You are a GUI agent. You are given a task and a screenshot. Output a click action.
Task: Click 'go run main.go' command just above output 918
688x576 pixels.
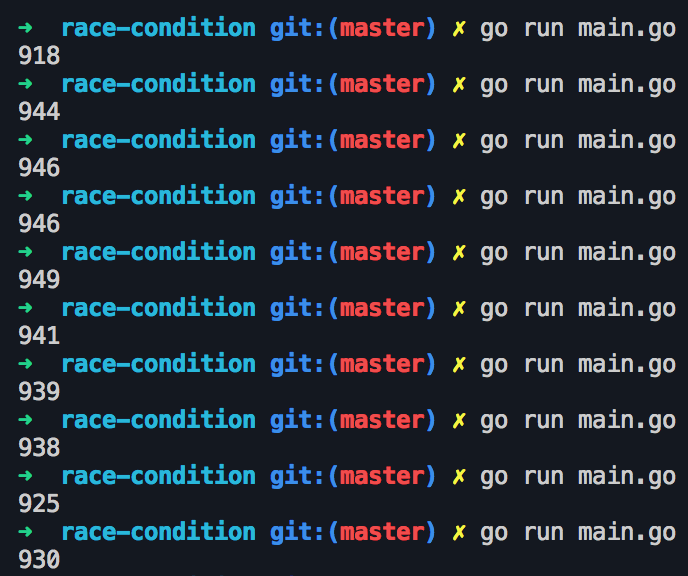coord(578,30)
